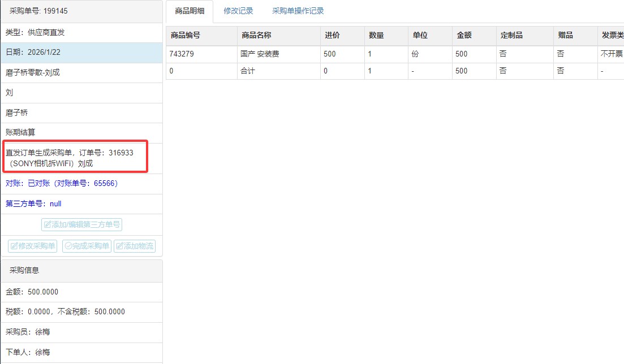Click the 进价 column header

[x=332, y=36]
